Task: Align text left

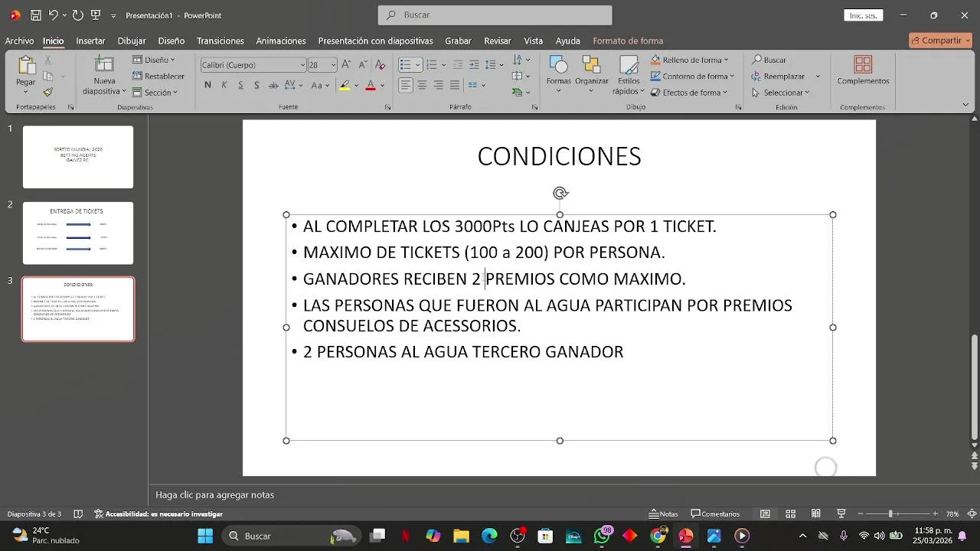Action: (x=405, y=85)
